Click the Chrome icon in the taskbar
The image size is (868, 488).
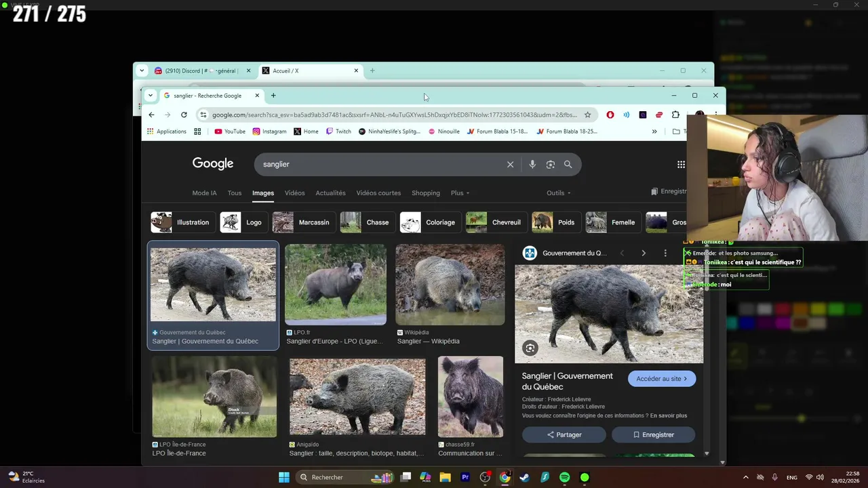point(505,477)
